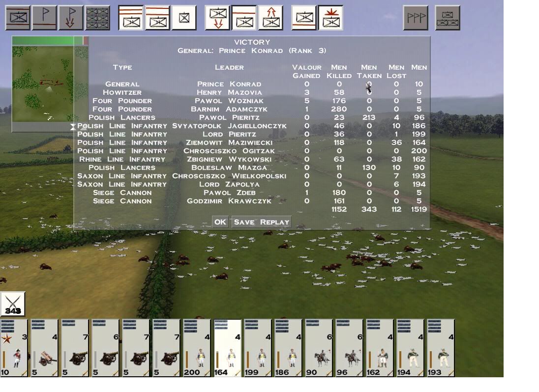Click leader name 'Godzimir Krawczyk'
This screenshot has height=392, width=539.
229,201
